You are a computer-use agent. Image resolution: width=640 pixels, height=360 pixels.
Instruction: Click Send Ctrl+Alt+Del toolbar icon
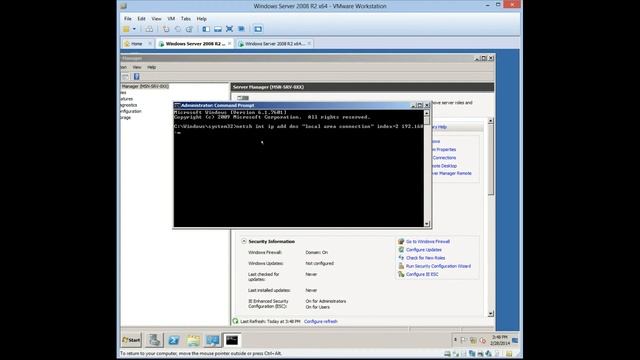(x=149, y=29)
